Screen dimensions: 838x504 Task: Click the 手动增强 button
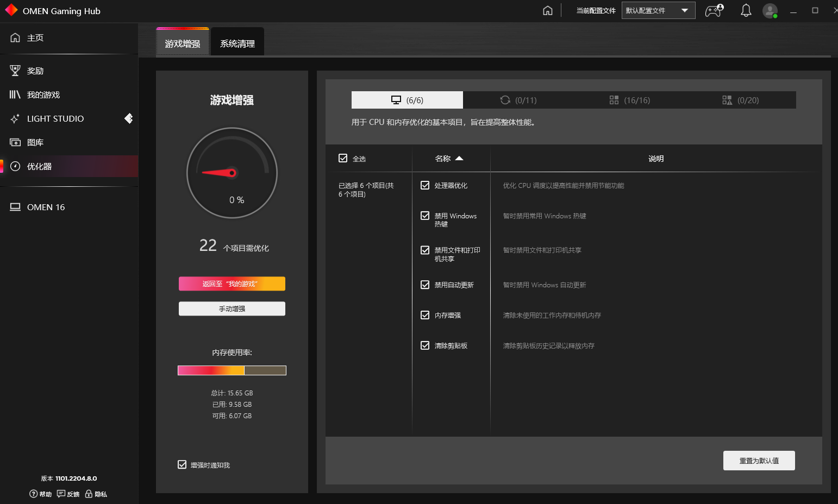click(232, 308)
